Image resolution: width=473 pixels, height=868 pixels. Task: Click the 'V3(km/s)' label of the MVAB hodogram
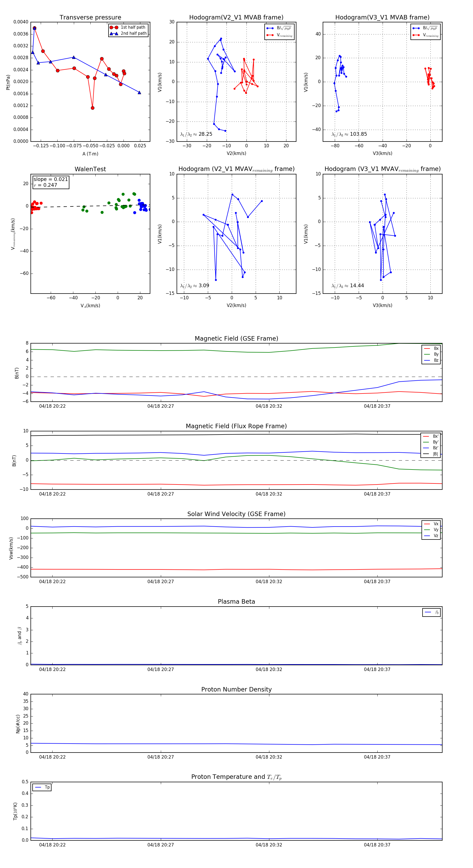click(382, 153)
